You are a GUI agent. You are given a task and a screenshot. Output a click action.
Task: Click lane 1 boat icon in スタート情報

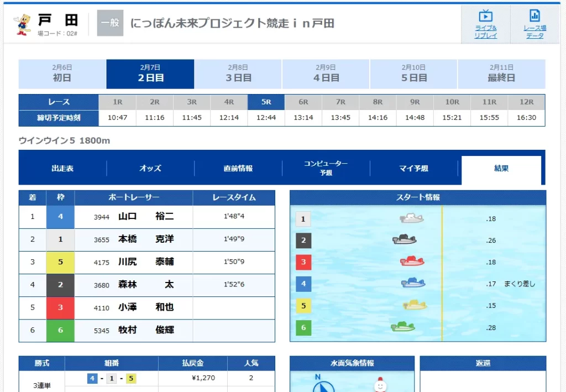tap(412, 218)
